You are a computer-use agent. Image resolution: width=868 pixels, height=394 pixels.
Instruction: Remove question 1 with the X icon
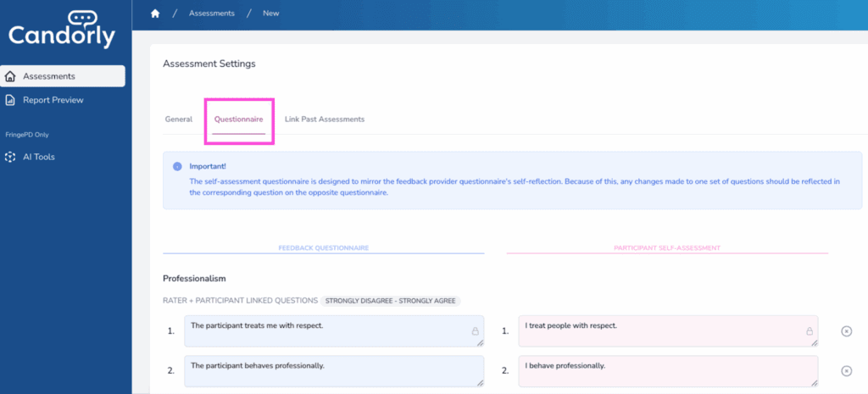tap(846, 331)
